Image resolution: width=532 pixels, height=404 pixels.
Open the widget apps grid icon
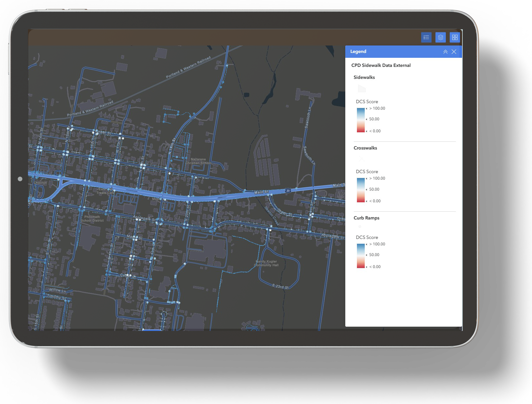pyautogui.click(x=455, y=37)
